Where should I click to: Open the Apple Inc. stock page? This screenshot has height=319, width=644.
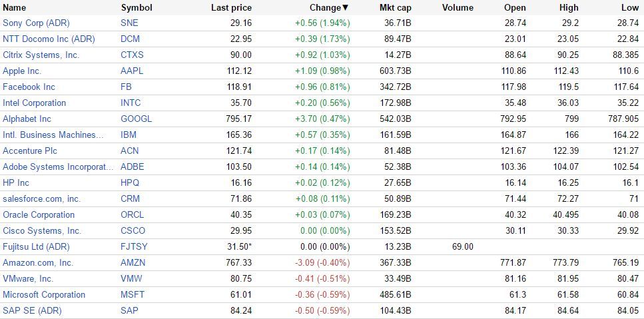pyautogui.click(x=22, y=71)
